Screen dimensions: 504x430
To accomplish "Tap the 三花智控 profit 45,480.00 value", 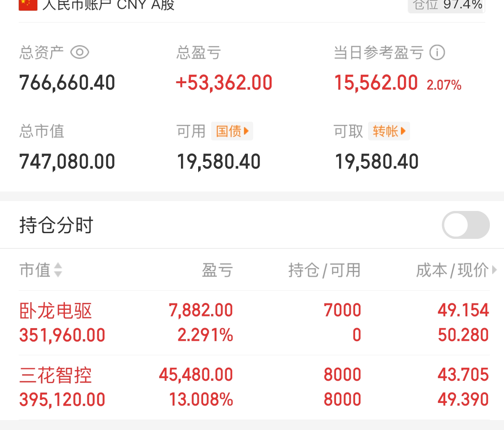I will [196, 375].
